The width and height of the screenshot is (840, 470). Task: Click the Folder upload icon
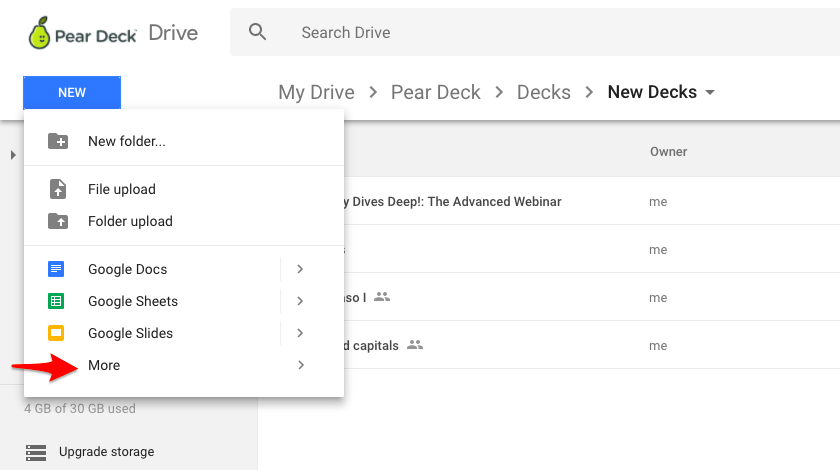[58, 221]
